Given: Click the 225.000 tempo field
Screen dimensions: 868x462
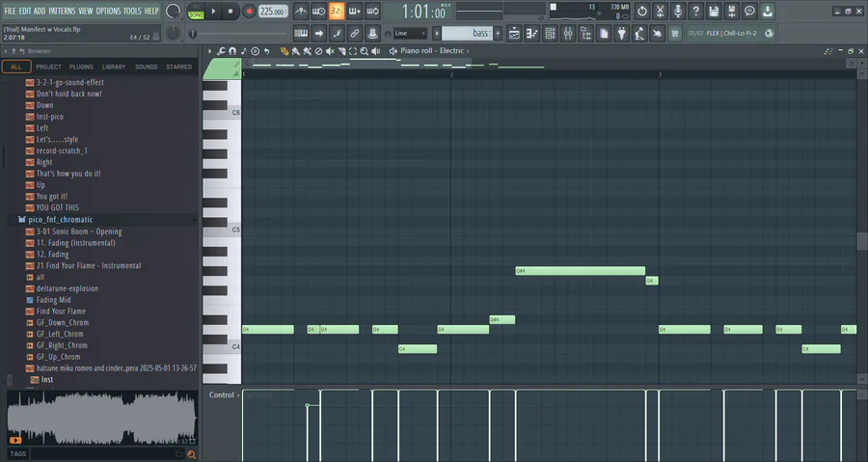Looking at the screenshot, I should [x=273, y=12].
